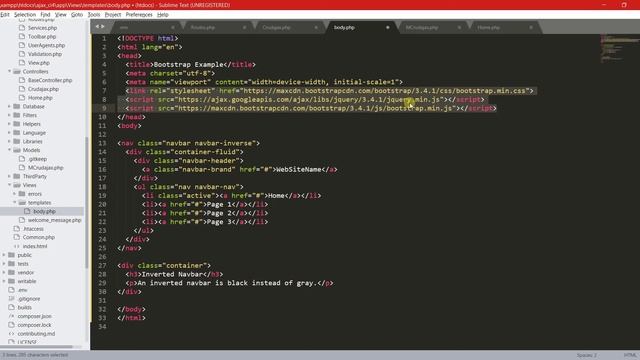Open View.php in sidebar
The width and height of the screenshot is (640, 360).
pos(38,63)
